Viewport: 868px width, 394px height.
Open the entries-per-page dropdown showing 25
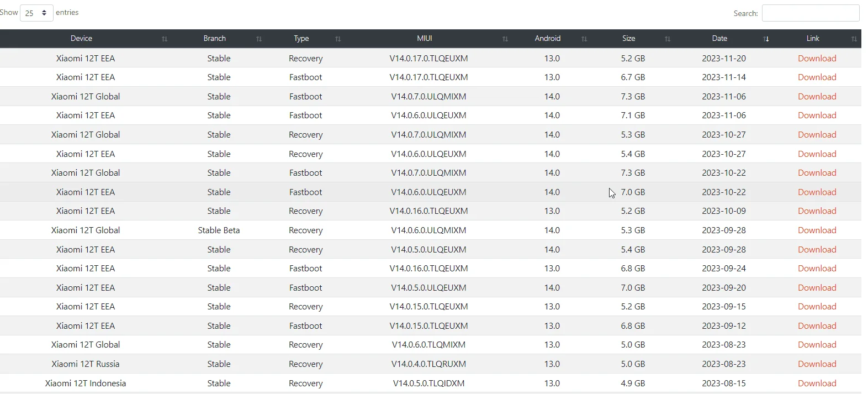(x=36, y=13)
